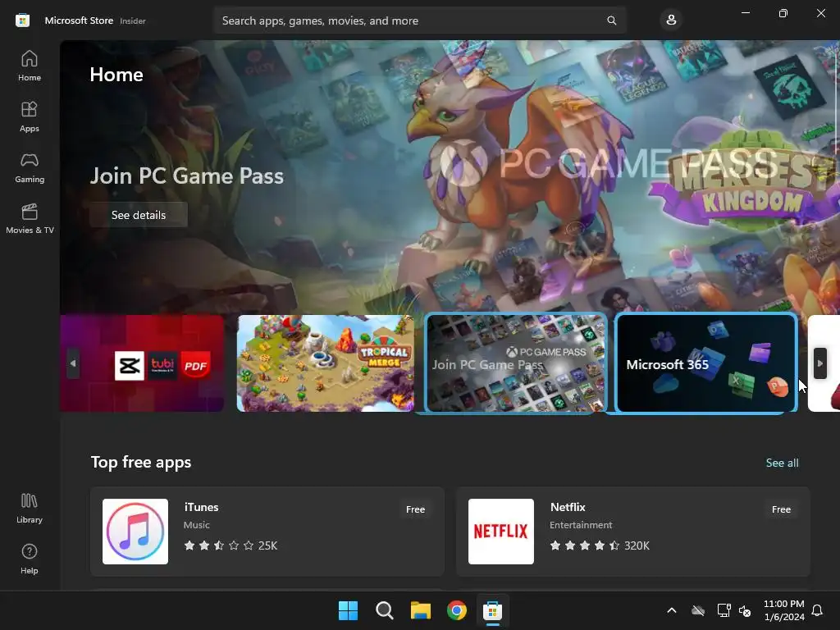This screenshot has width=840, height=630.
Task: Click See all for Top free apps
Action: (x=782, y=463)
